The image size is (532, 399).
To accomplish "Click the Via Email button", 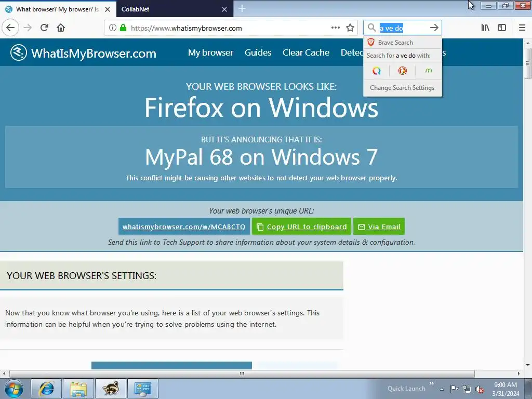I will coord(379,227).
